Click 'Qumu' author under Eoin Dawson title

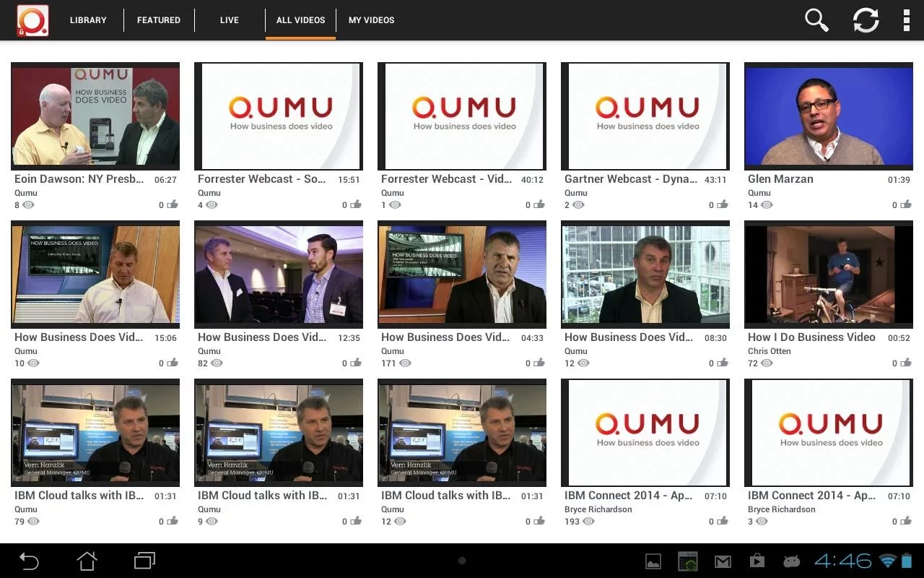(26, 193)
